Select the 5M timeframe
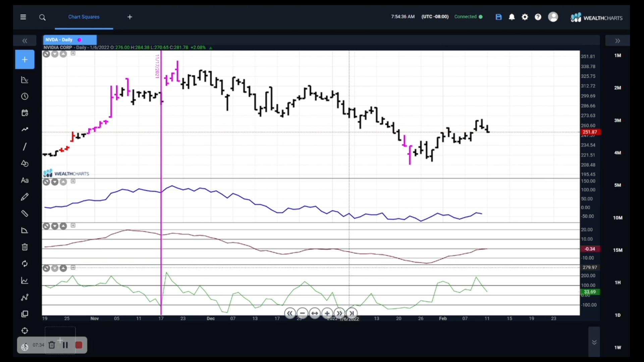The height and width of the screenshot is (362, 644). tap(618, 185)
